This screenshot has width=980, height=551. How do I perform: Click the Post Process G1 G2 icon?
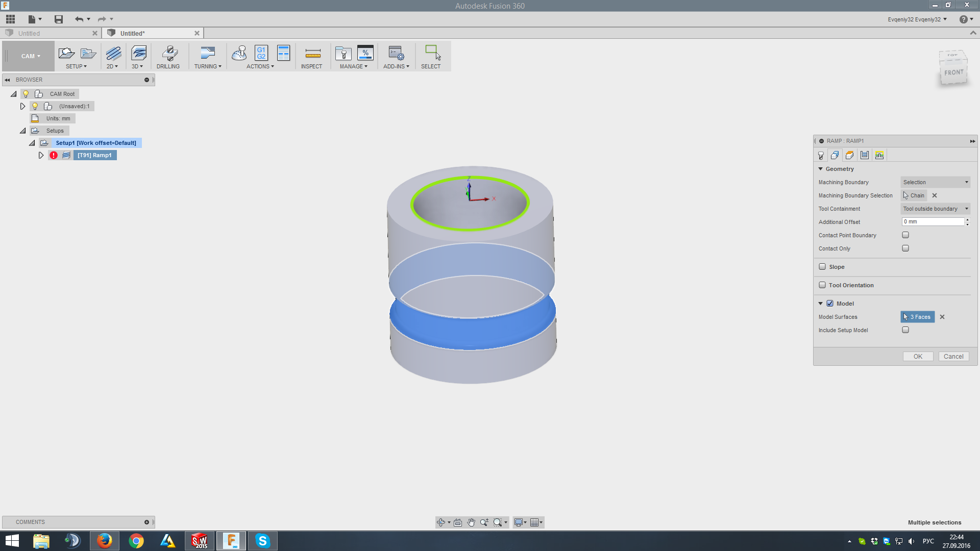[261, 53]
